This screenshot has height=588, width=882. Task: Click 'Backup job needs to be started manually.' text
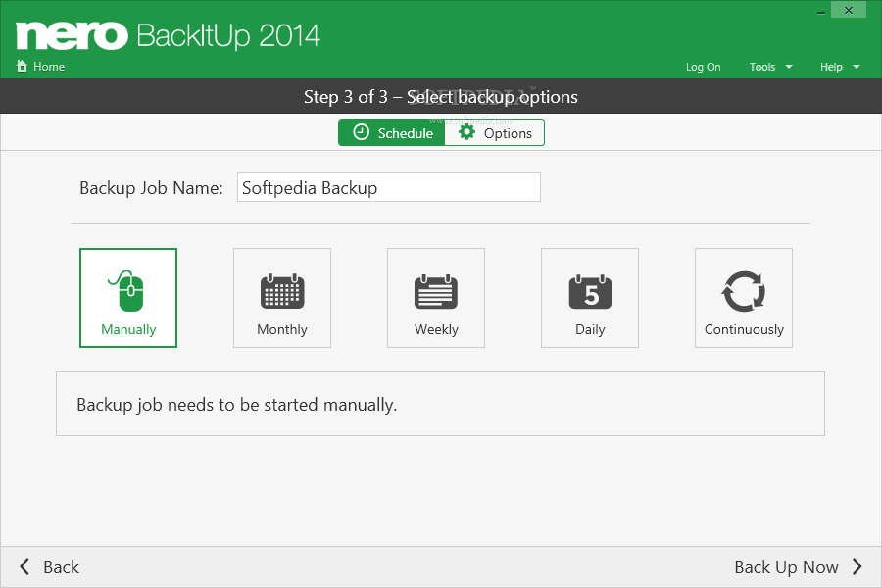click(237, 405)
